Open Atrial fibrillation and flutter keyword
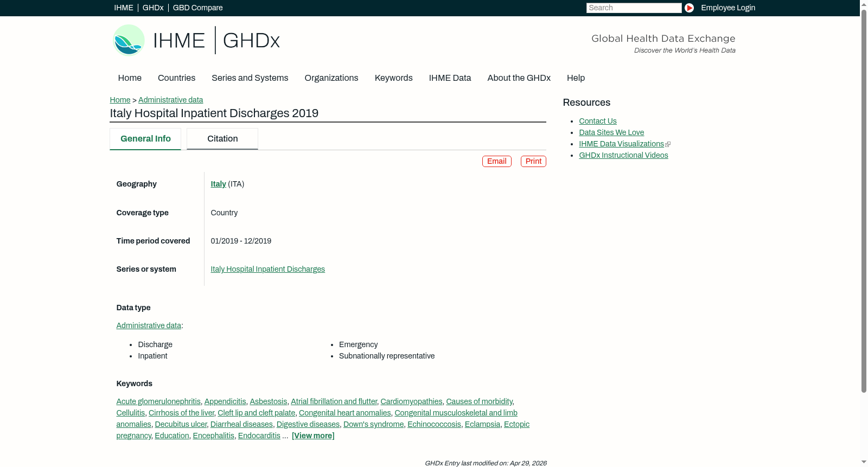Screen dimensions: 868x467 pyautogui.click(x=334, y=401)
